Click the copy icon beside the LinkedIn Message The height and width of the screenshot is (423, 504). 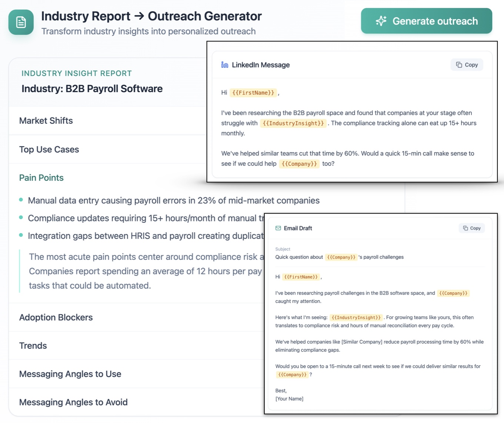click(458, 64)
